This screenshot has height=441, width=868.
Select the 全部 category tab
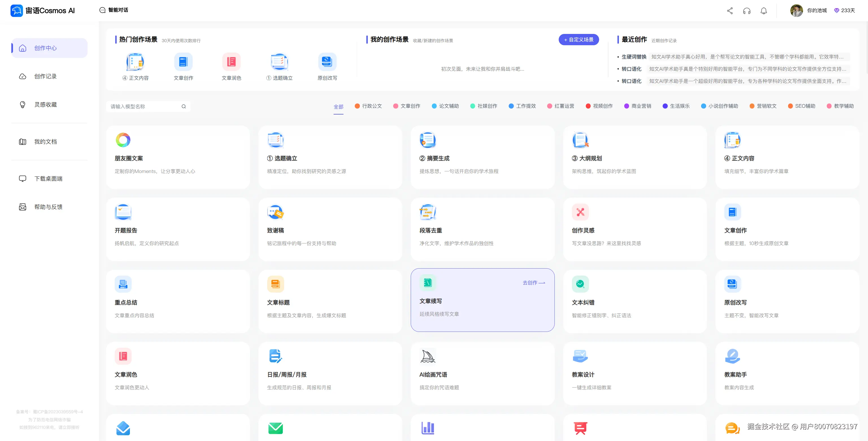click(x=338, y=107)
